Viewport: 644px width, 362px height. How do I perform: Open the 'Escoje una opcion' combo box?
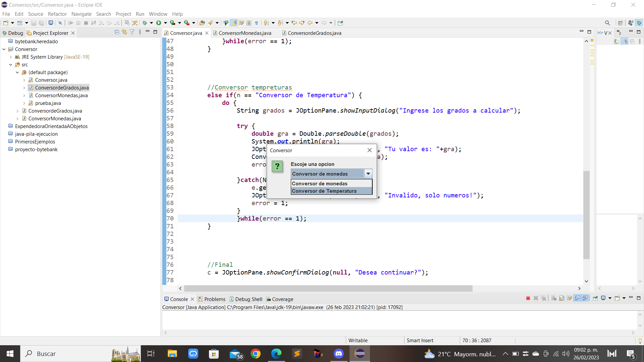click(368, 174)
